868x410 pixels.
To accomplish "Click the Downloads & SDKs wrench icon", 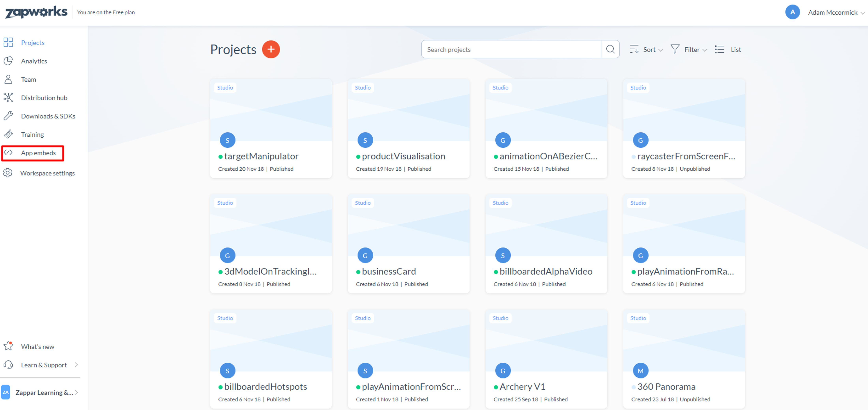I will 8,116.
